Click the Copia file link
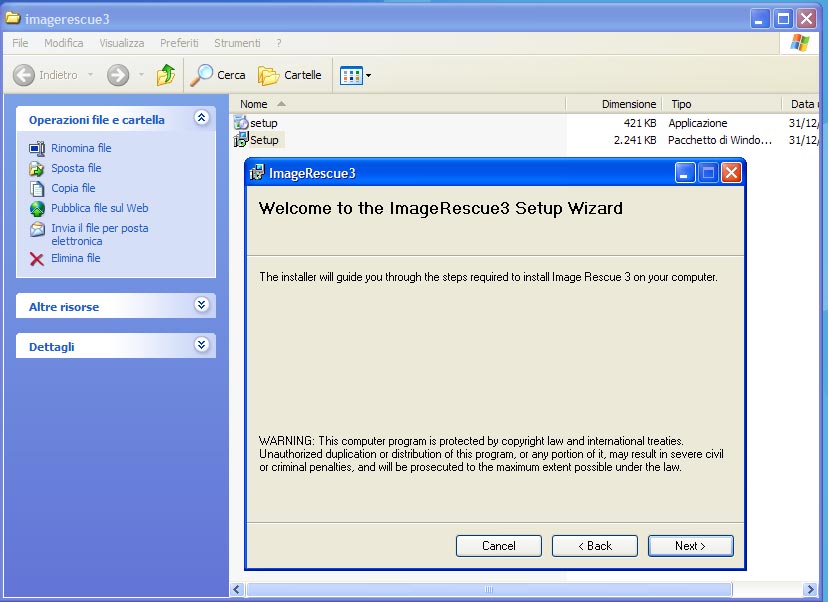Image resolution: width=828 pixels, height=602 pixels. [x=73, y=188]
